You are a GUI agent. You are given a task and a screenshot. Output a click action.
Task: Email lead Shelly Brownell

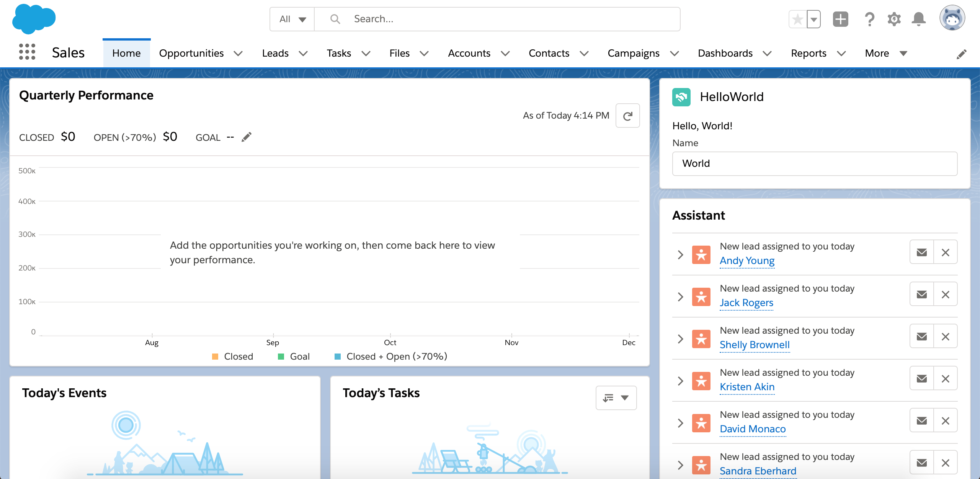(922, 336)
